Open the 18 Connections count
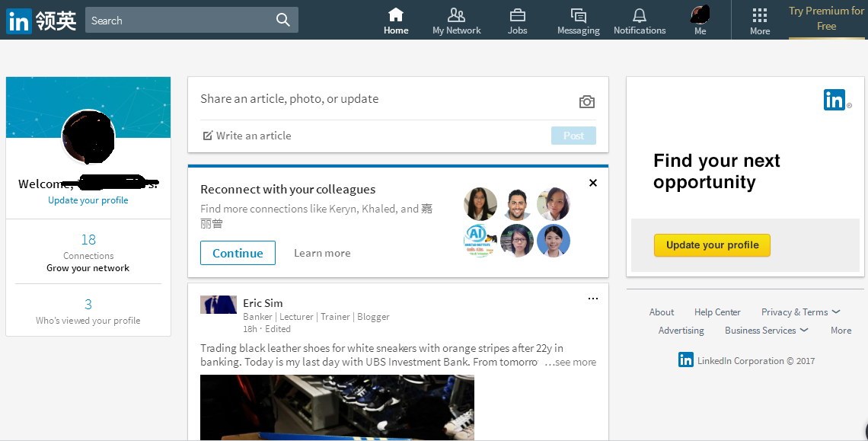Screen dimensions: 868x441 tap(88, 239)
